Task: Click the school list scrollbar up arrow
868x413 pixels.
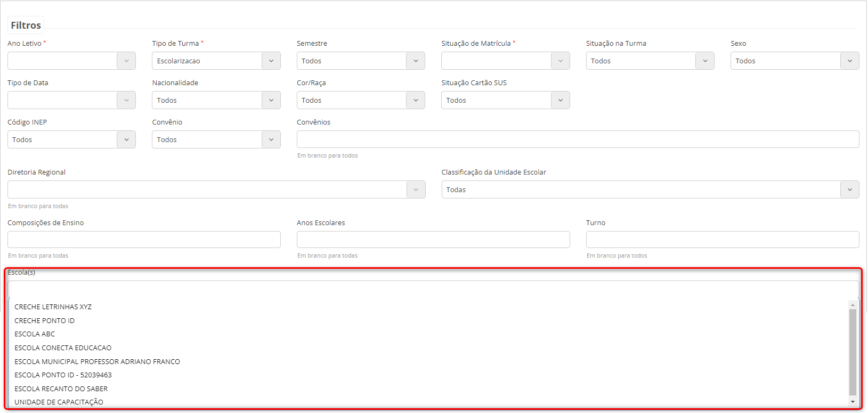Action: [x=853, y=305]
